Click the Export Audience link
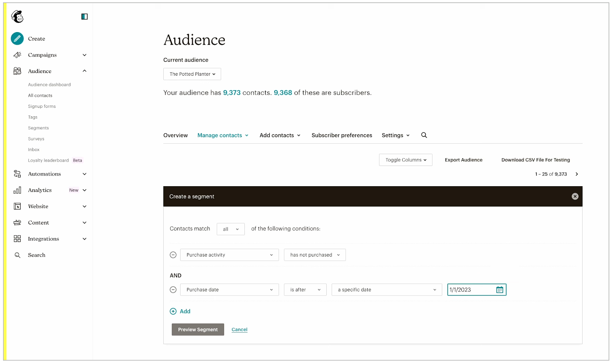Viewport: 612px width, 364px height. 463,160
